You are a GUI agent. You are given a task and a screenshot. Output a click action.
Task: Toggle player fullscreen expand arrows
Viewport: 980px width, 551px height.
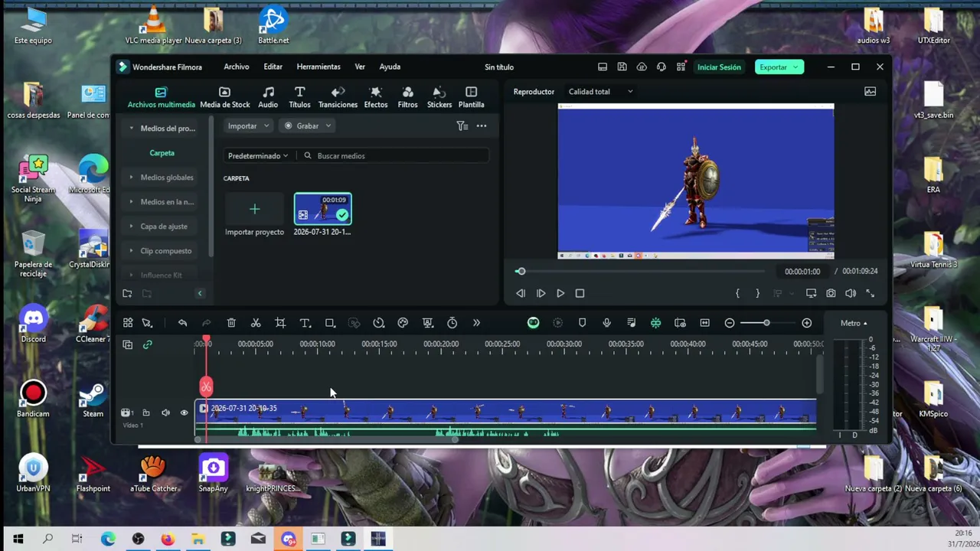(870, 293)
